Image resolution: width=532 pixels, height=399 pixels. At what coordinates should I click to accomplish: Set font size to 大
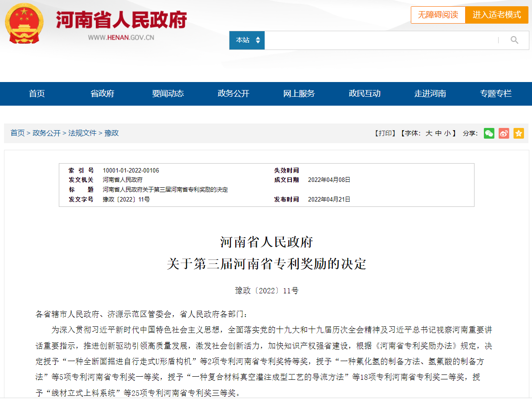point(429,133)
